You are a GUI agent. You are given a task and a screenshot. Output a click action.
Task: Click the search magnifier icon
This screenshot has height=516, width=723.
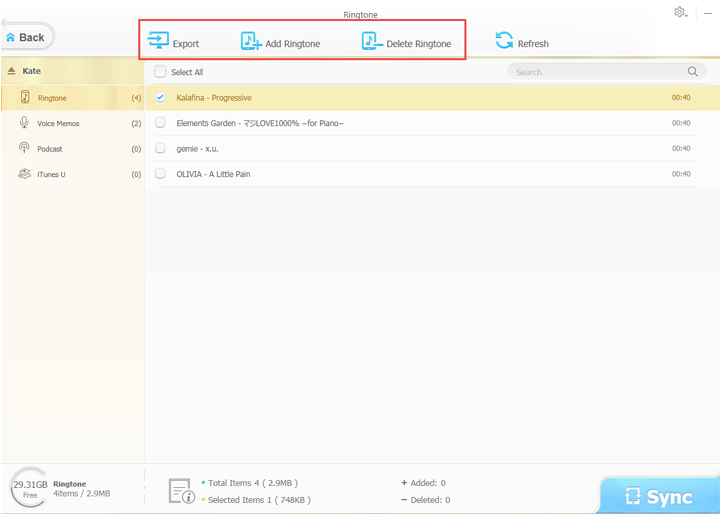tap(692, 71)
